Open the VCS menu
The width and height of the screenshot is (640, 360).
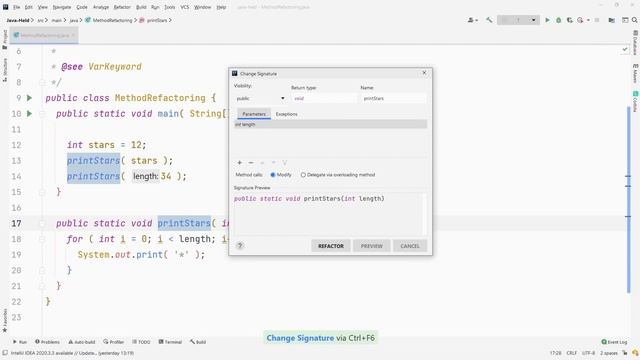(184, 7)
